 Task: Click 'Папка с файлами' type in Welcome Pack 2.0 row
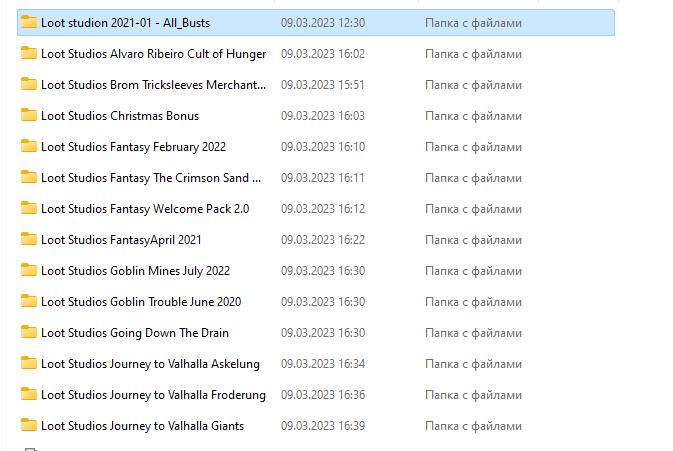(x=473, y=209)
